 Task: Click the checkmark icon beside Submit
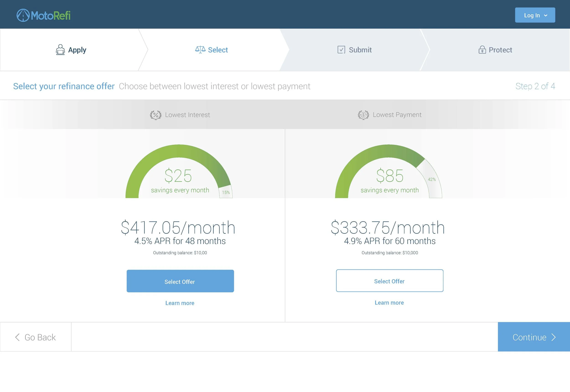point(341,50)
